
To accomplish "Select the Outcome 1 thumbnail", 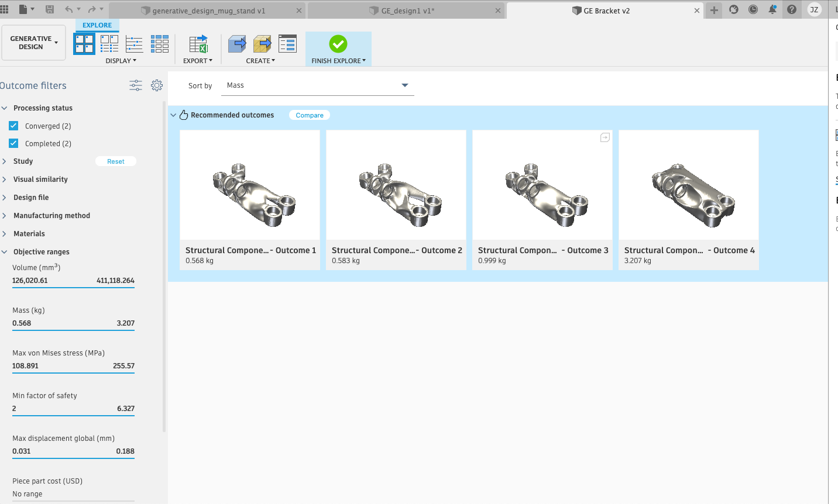I will coord(250,185).
